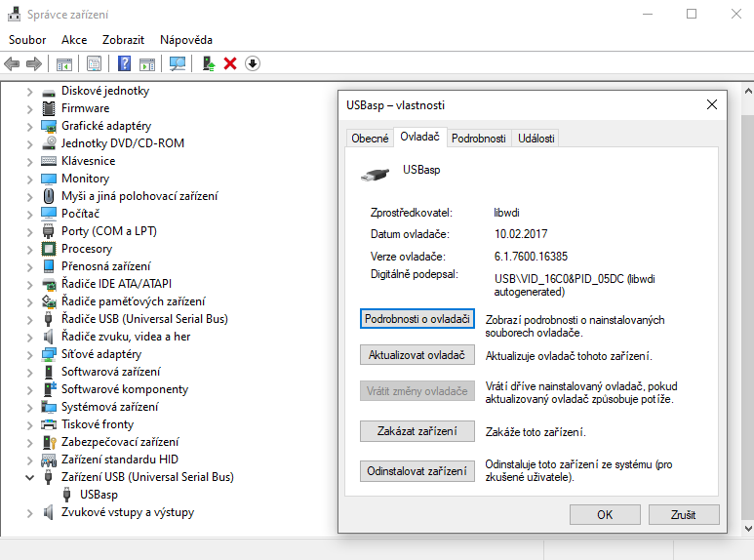Expand the Diskové jednotky category
754x560 pixels.
coord(29,91)
